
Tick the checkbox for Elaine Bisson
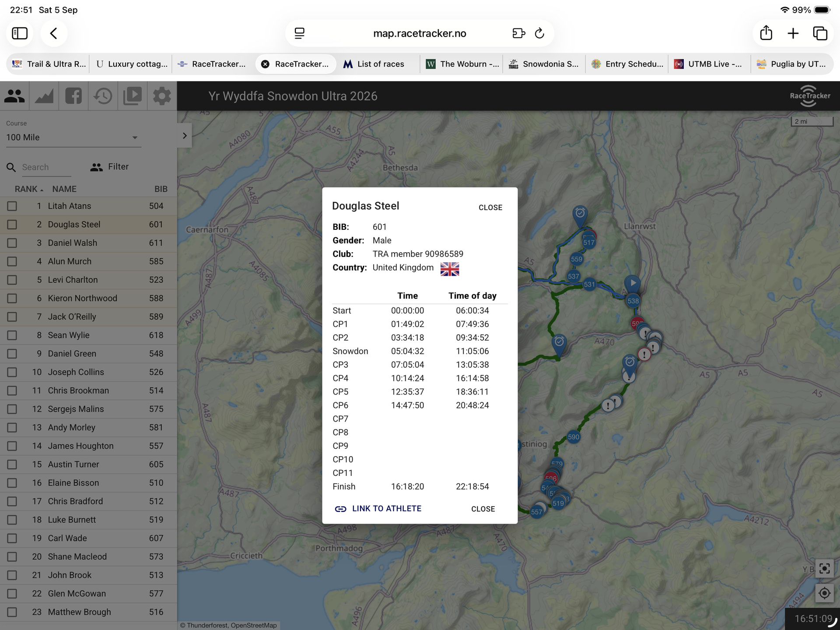[12, 483]
